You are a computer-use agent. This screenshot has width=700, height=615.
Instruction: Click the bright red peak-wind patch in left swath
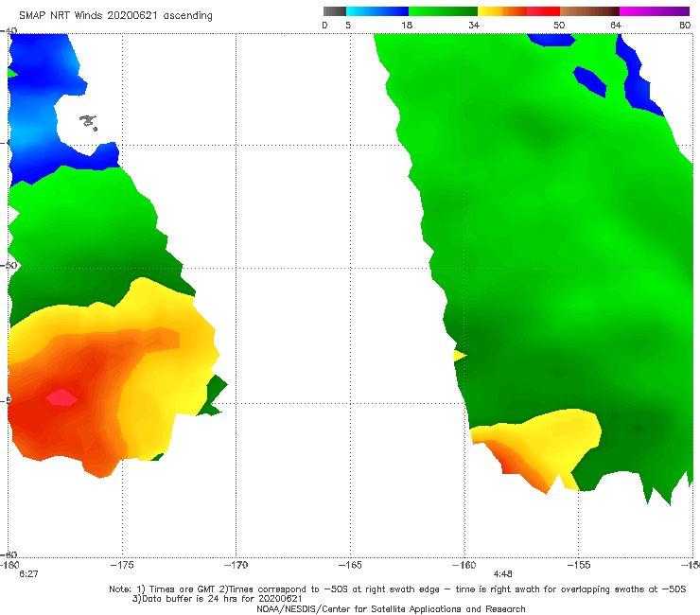point(61,397)
